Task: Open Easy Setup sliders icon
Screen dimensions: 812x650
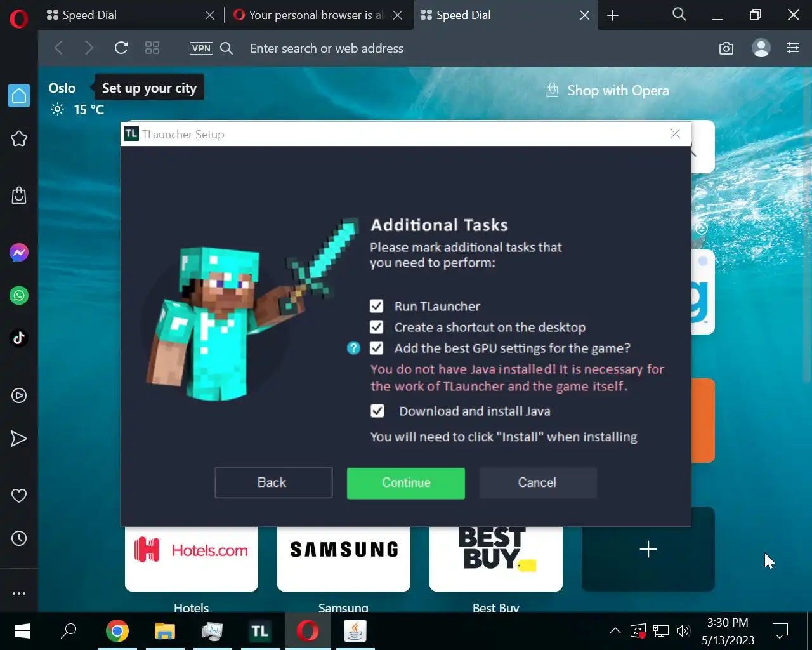Action: point(793,48)
